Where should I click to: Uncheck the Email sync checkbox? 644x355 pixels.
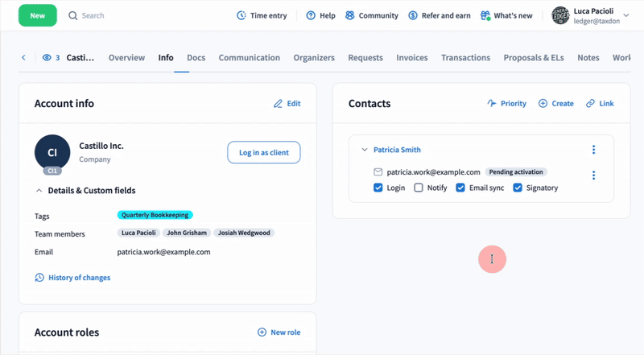coord(460,188)
